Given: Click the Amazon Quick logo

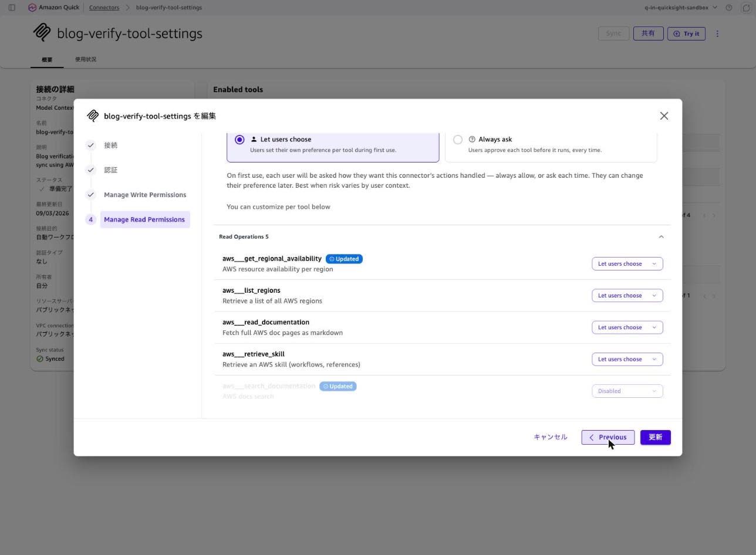Looking at the screenshot, I should point(53,8).
